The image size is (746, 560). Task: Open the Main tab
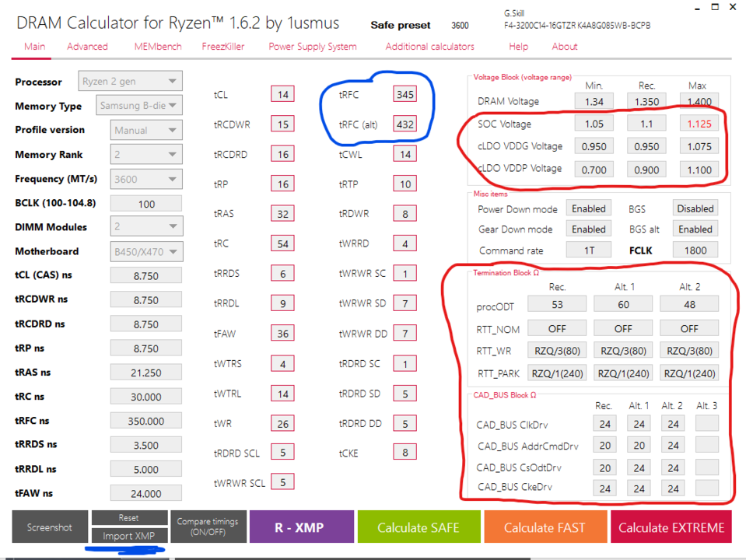point(35,47)
